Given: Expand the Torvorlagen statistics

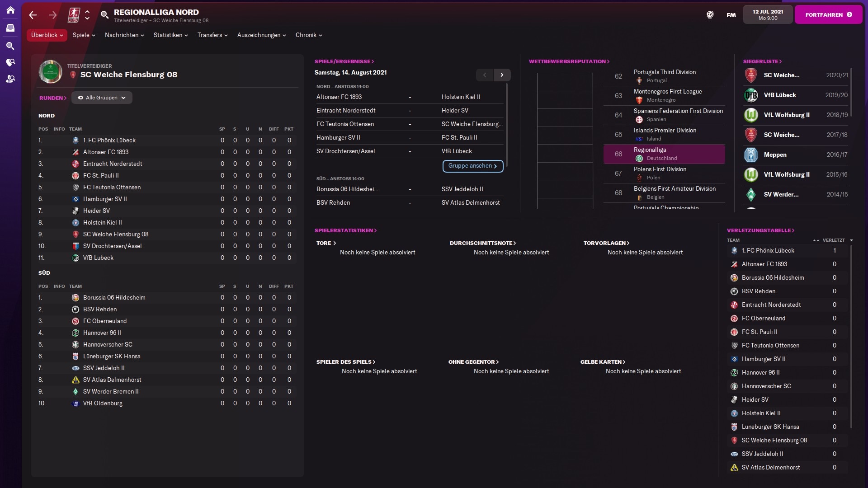Looking at the screenshot, I should (x=606, y=243).
